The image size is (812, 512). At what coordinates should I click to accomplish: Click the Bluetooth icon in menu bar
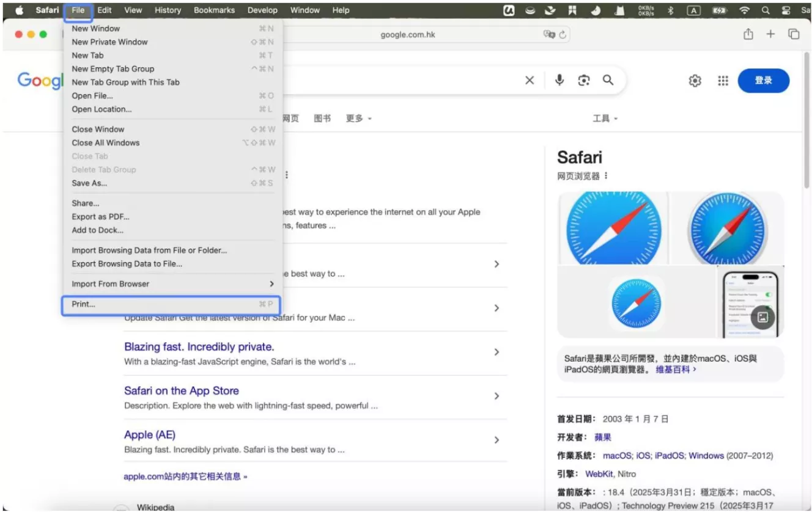pyautogui.click(x=671, y=10)
